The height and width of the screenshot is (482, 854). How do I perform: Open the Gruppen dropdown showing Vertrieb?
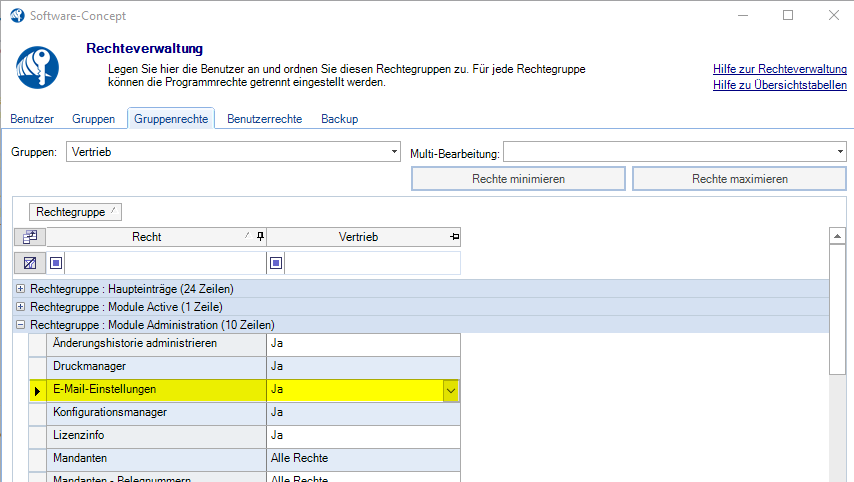click(x=394, y=152)
